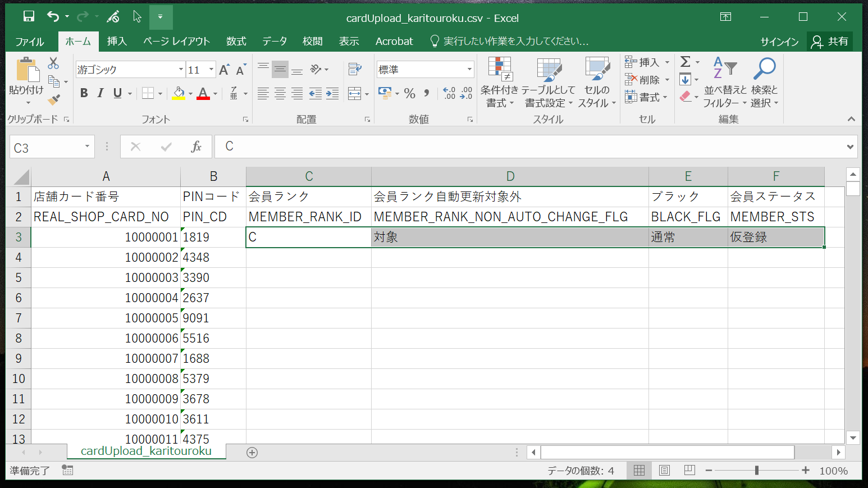The image size is (868, 488).
Task: Expand the Name Box dropdown arrow
Action: coord(87,147)
